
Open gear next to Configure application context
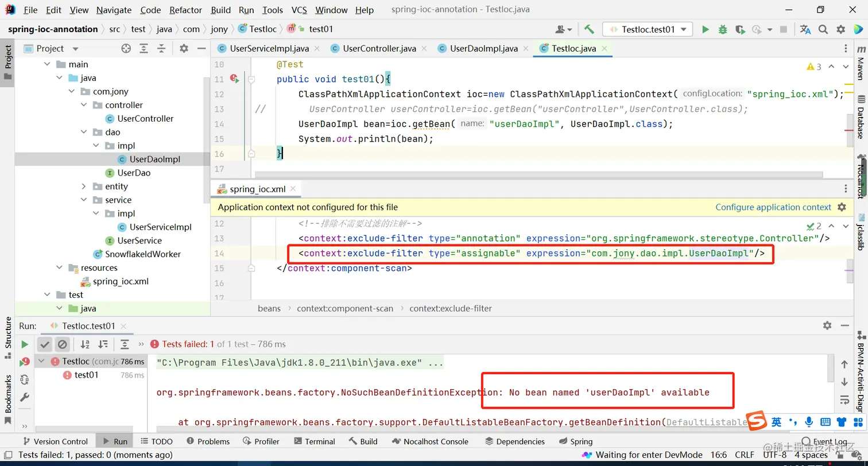[x=842, y=207]
